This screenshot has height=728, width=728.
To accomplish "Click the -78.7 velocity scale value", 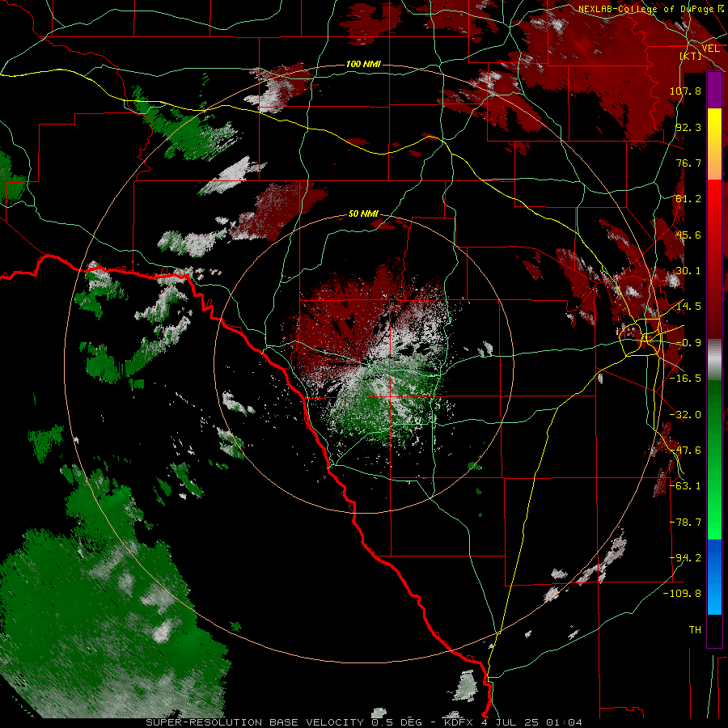I will click(x=685, y=523).
